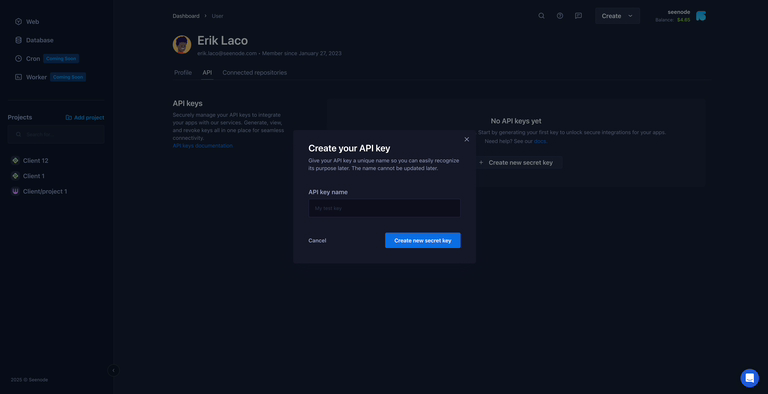
Task: Click the API key name input field
Action: pos(384,208)
